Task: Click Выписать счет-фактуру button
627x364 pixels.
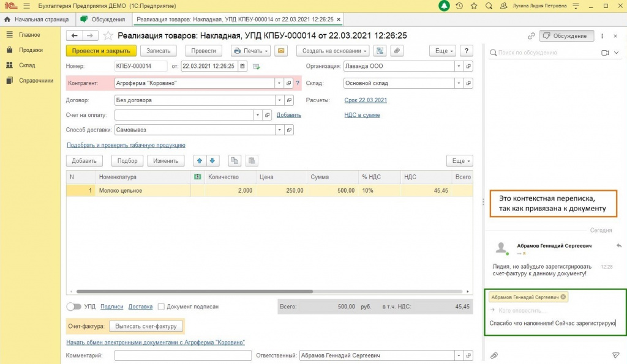Action: [x=146, y=327]
